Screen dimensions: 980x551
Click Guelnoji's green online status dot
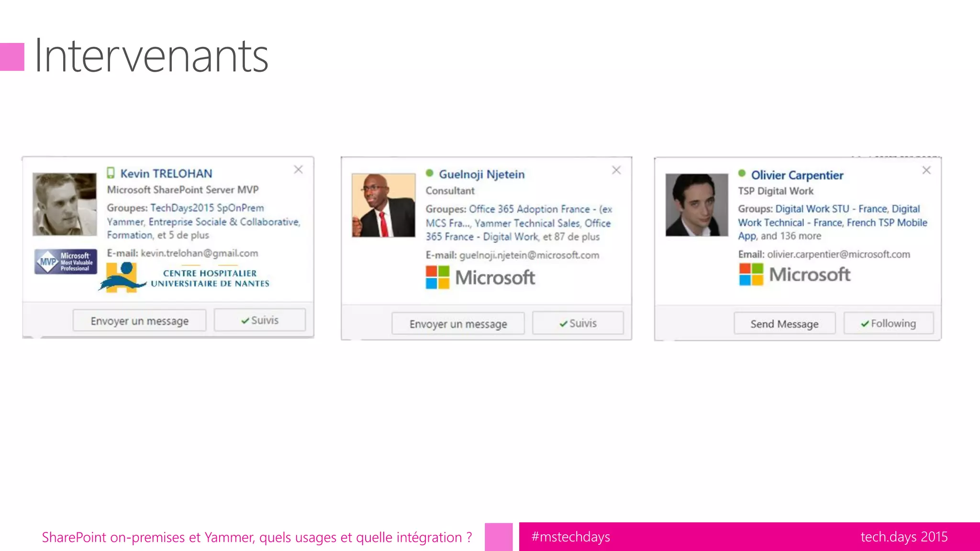coord(429,173)
